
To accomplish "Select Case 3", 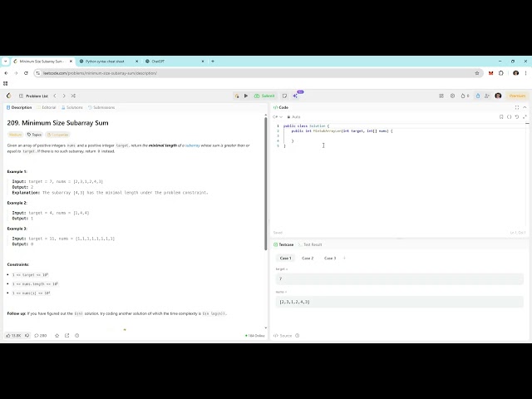I will point(330,259).
